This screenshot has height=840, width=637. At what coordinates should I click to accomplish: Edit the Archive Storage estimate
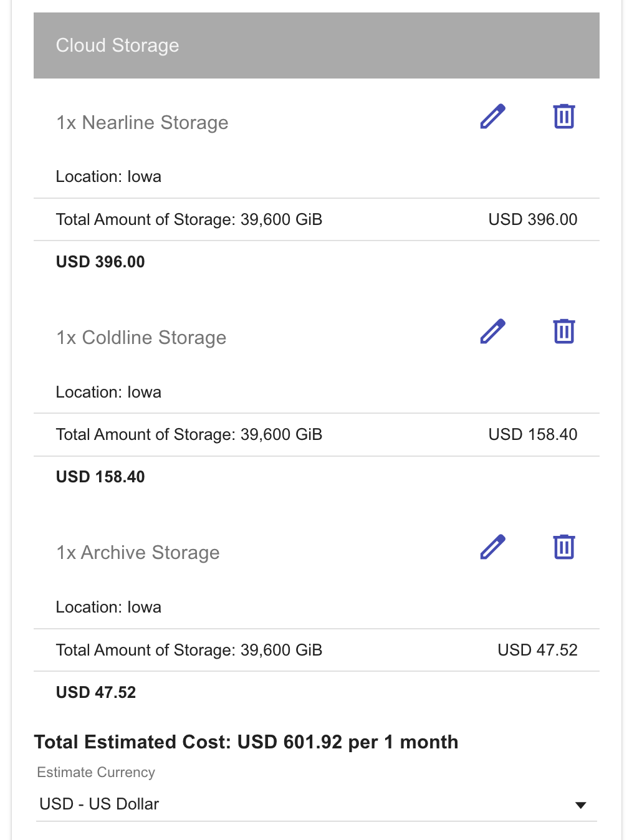492,547
